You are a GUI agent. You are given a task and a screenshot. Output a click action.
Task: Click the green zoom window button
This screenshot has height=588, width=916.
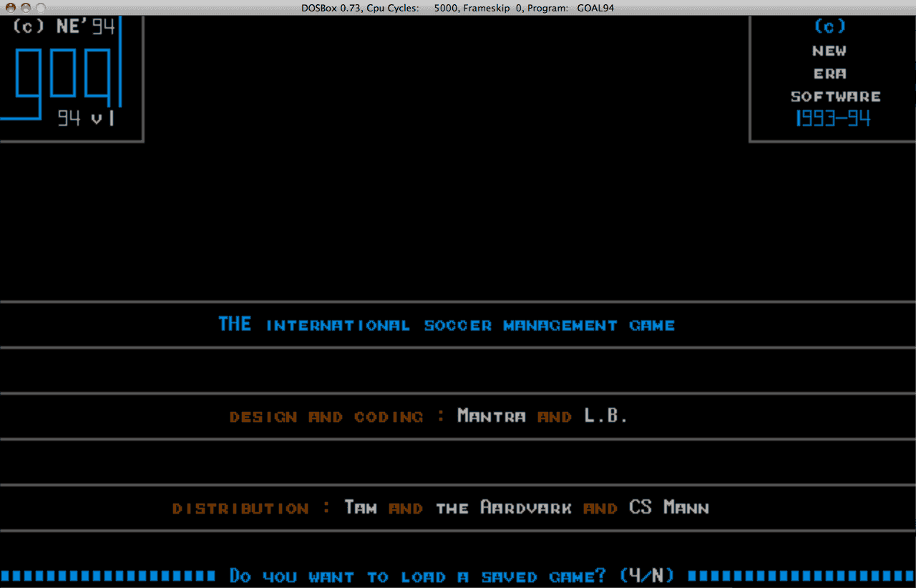tap(40, 8)
